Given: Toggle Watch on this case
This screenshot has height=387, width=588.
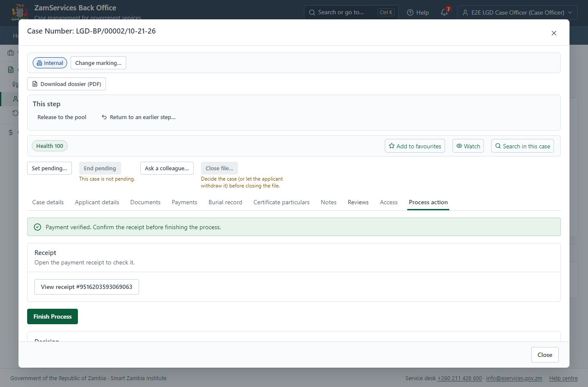Looking at the screenshot, I should pyautogui.click(x=468, y=146).
